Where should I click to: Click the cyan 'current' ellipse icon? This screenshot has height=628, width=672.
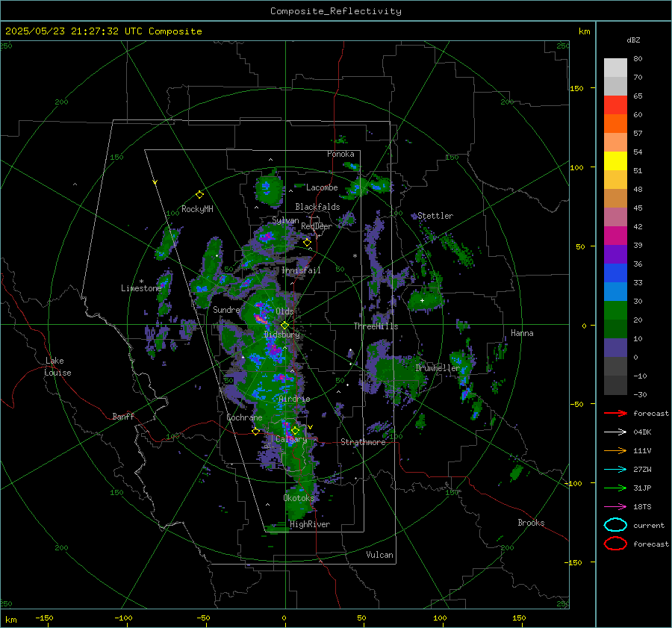pyautogui.click(x=615, y=525)
